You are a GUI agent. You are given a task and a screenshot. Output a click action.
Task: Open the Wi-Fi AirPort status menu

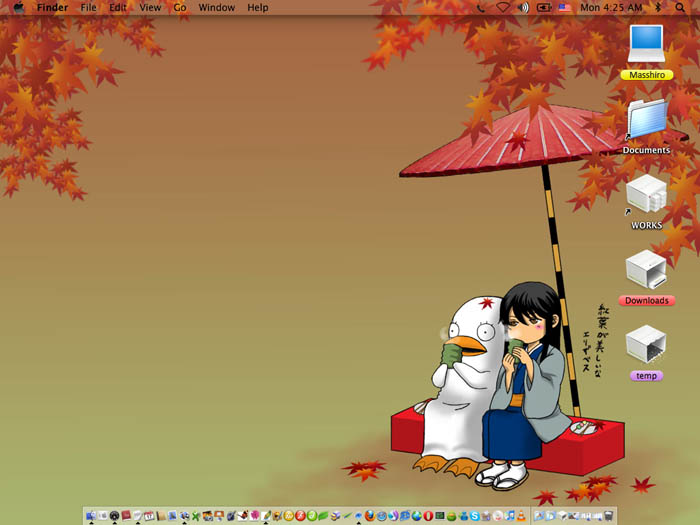coord(503,8)
